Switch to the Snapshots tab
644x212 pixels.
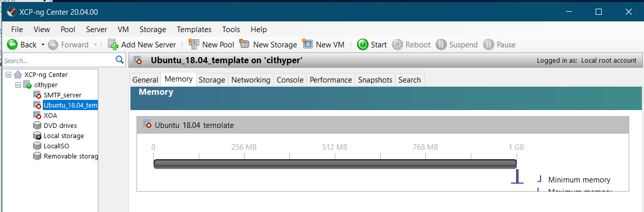375,80
